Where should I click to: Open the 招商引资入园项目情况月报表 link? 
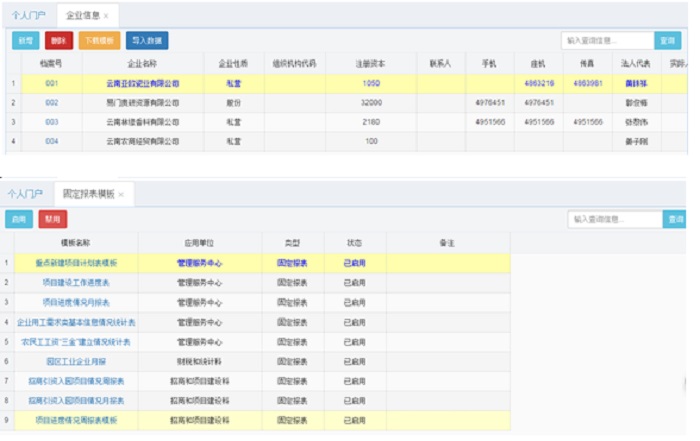point(76,401)
